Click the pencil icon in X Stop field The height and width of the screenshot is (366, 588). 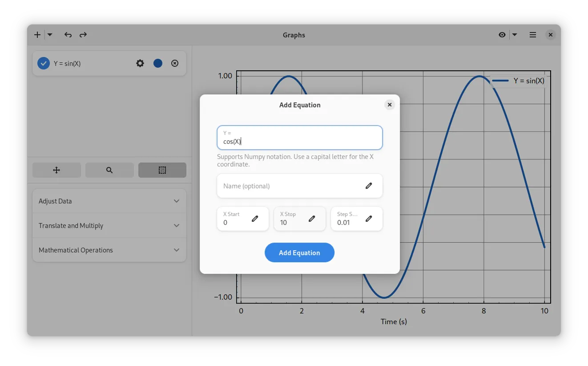pos(312,219)
